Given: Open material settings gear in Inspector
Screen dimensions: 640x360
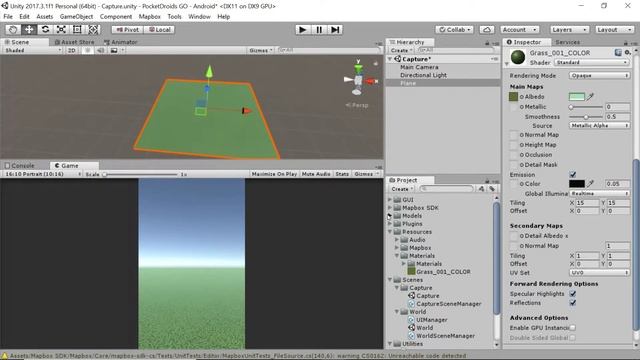Looking at the screenshot, I should (x=628, y=53).
